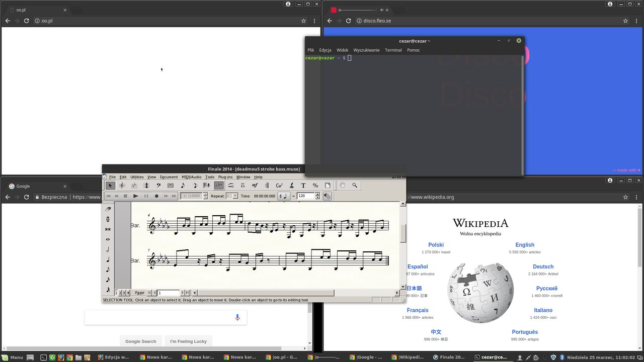Select the Resize tool (percent icon)

315,186
